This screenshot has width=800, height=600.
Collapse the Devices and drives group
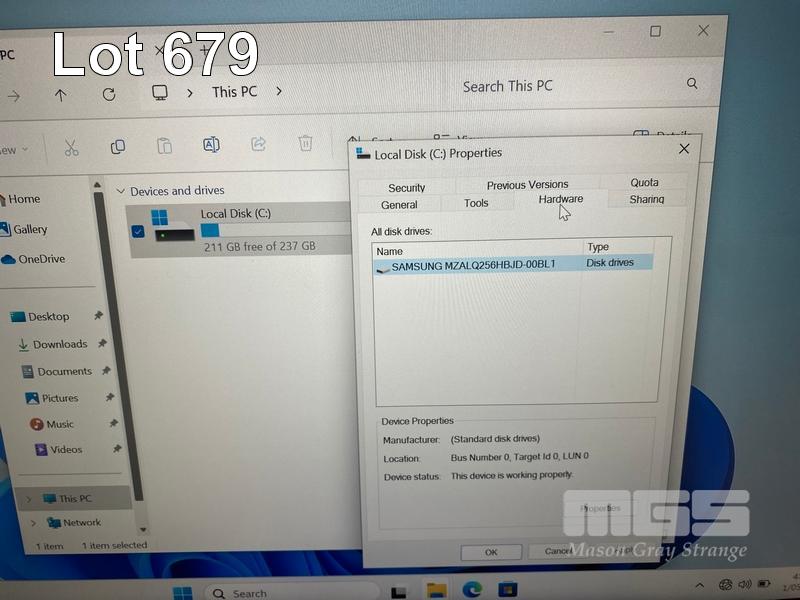click(120, 191)
